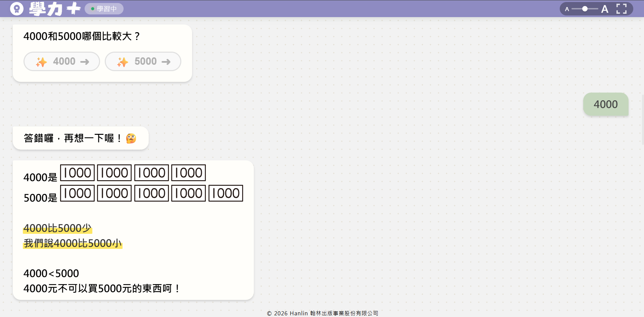Click the sparkle icon on the 5000 option
The image size is (644, 317).
tap(123, 62)
